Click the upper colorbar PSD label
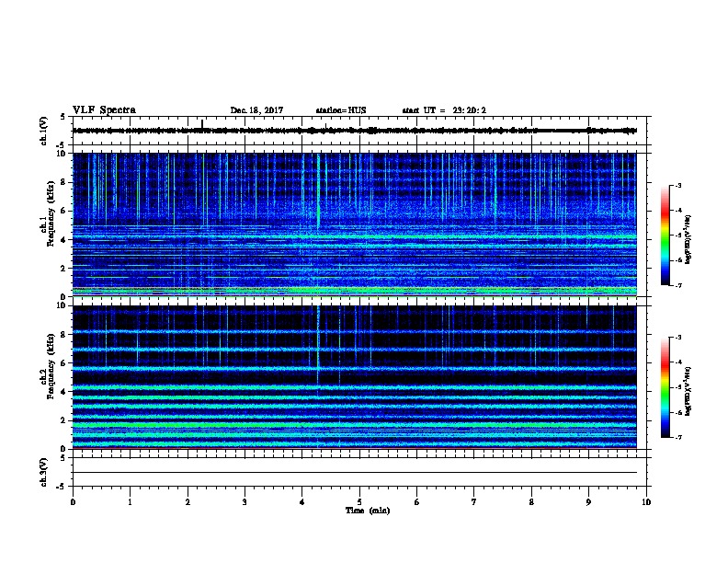Screen dimensions: 728x563 tap(688, 239)
